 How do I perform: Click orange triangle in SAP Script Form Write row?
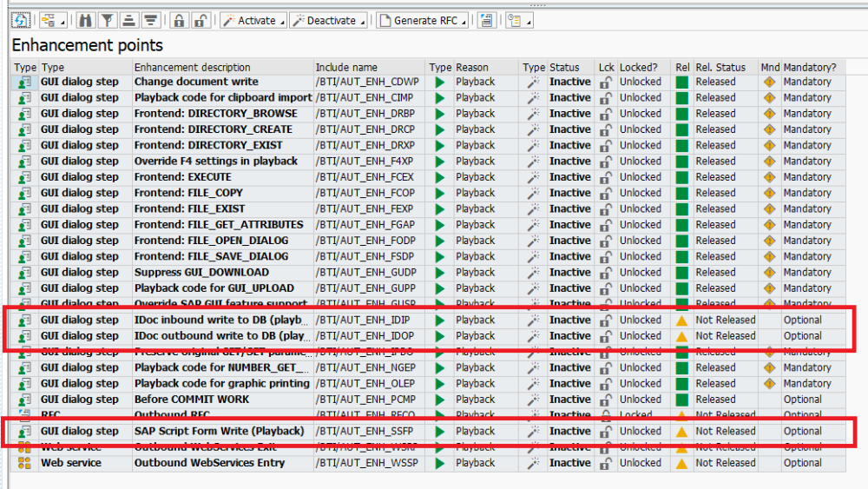[x=682, y=432]
